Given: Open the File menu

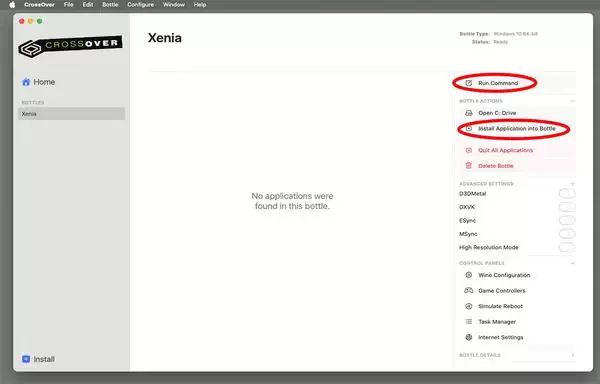Looking at the screenshot, I should (68, 5).
